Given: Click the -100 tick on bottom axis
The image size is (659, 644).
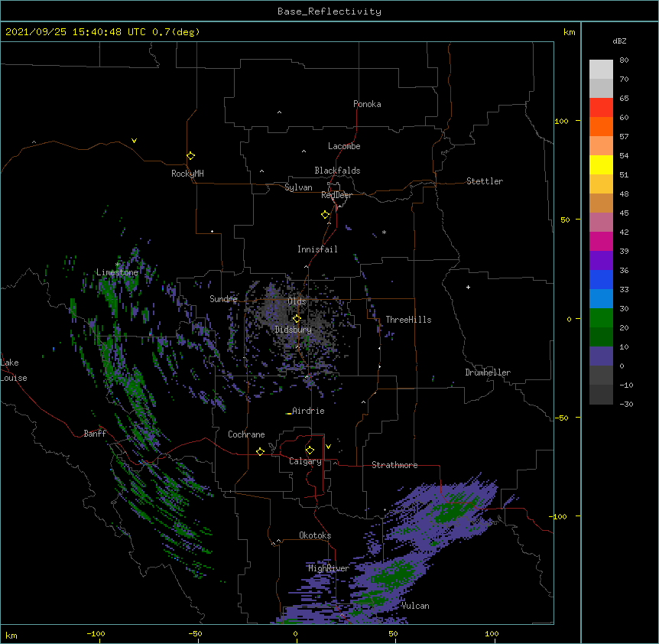Looking at the screenshot, I should (x=96, y=633).
